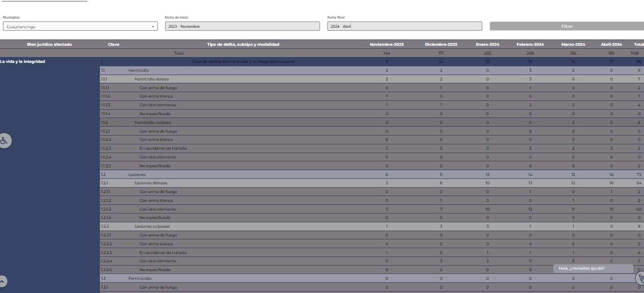Select the 'Lesiones dolosas' row
The width and height of the screenshot is (644, 293).
pyautogui.click(x=151, y=183)
